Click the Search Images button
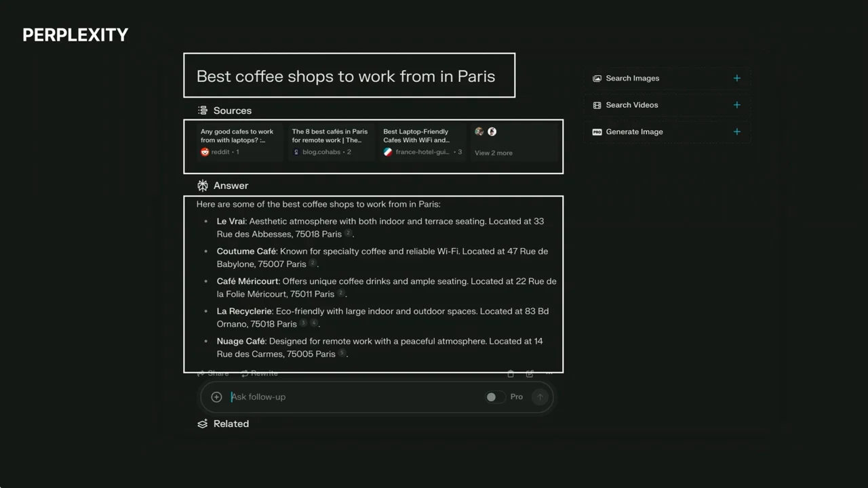868x488 pixels. click(667, 78)
